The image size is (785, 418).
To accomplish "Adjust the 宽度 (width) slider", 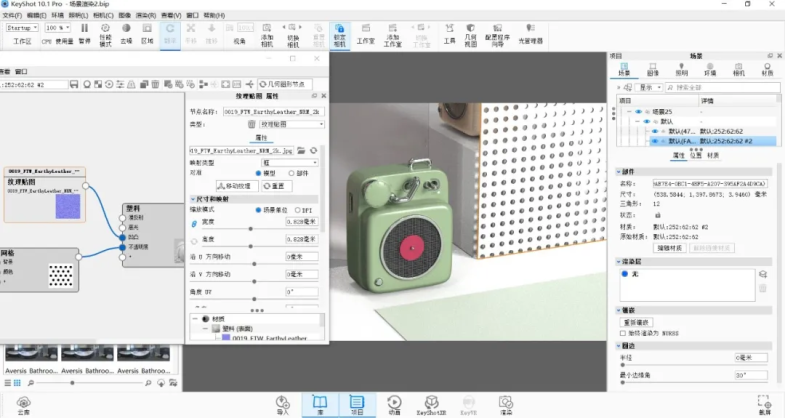I will (x=250, y=228).
